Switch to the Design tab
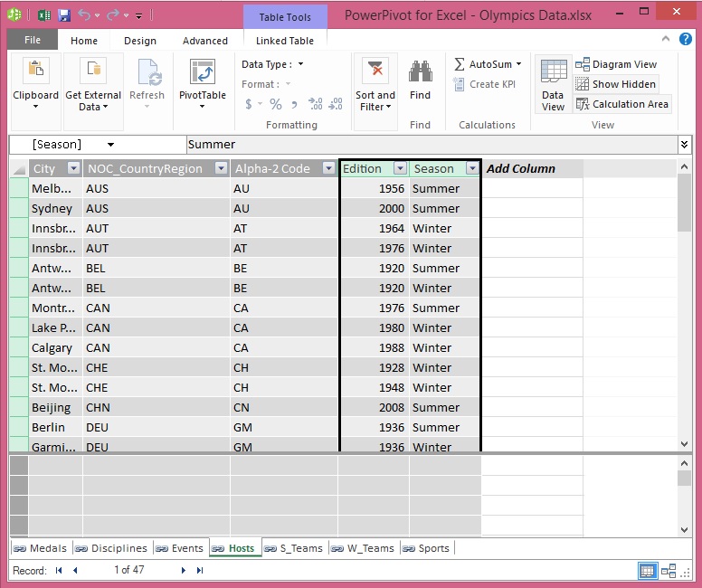This screenshot has height=588, width=702. coord(140,41)
